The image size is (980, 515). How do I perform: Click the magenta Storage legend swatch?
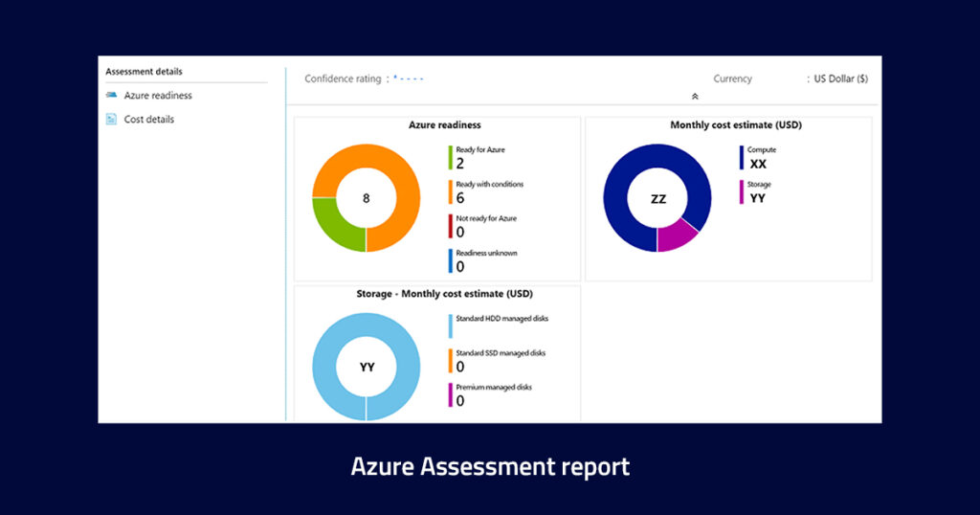coord(742,191)
